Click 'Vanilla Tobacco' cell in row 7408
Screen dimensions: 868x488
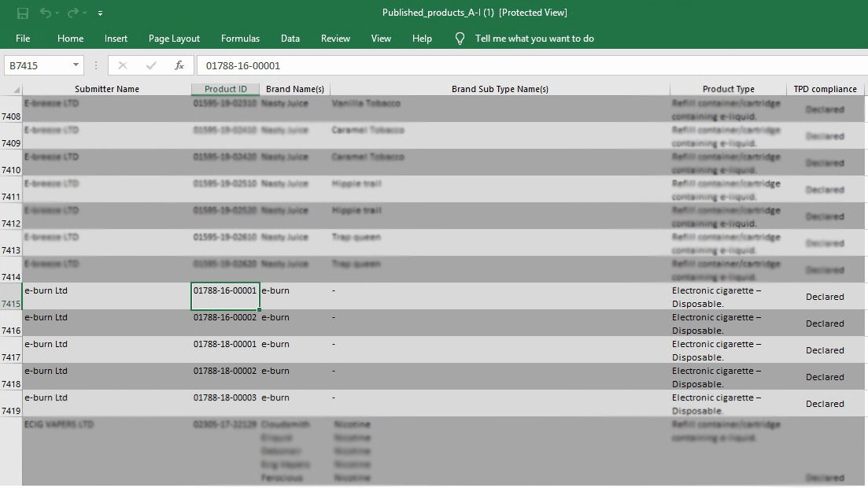click(500, 109)
